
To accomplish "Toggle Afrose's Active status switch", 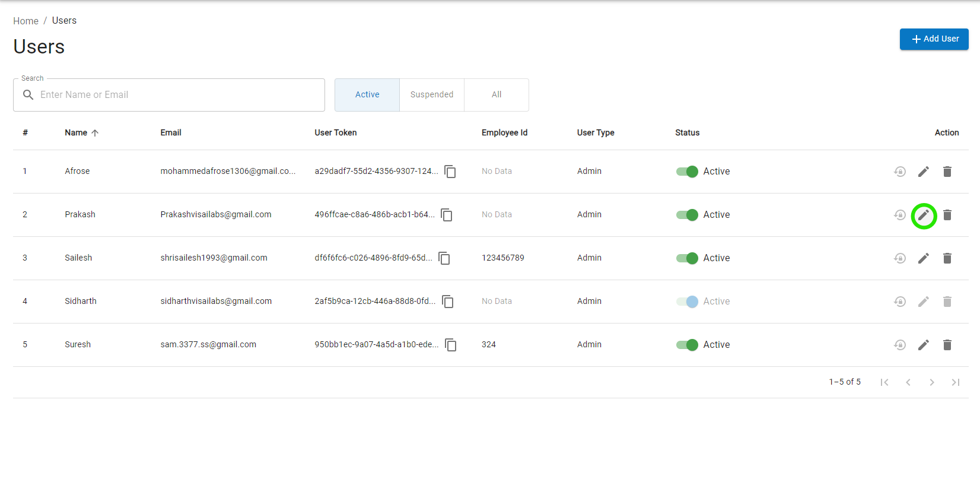I will click(x=687, y=172).
